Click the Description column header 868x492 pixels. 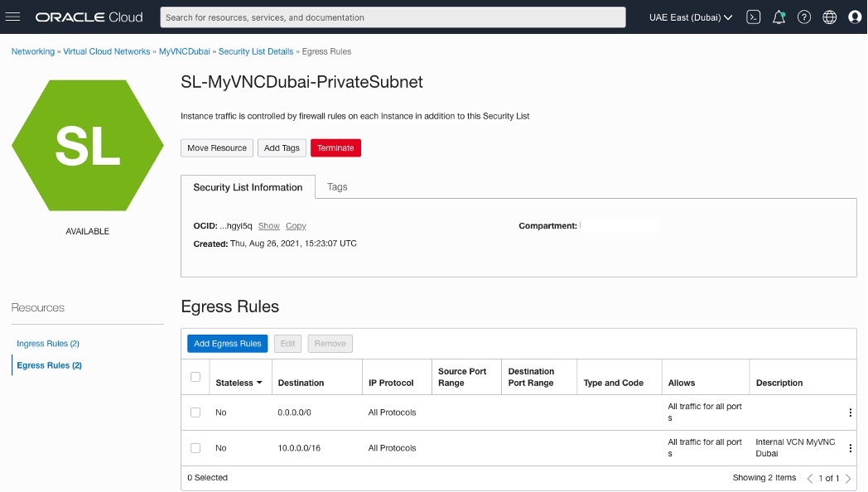[x=779, y=383]
